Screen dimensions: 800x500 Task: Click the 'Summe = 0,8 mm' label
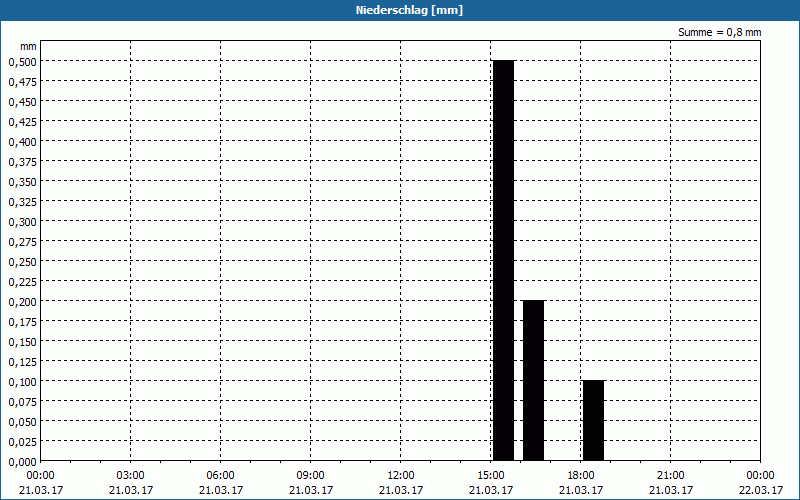coord(719,32)
